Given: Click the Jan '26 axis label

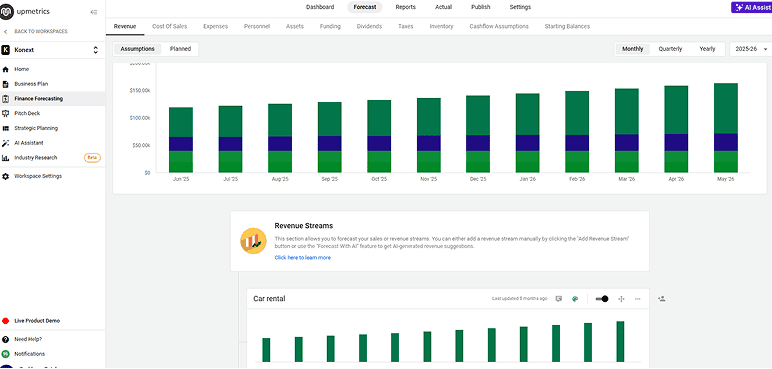Looking at the screenshot, I should tap(527, 179).
